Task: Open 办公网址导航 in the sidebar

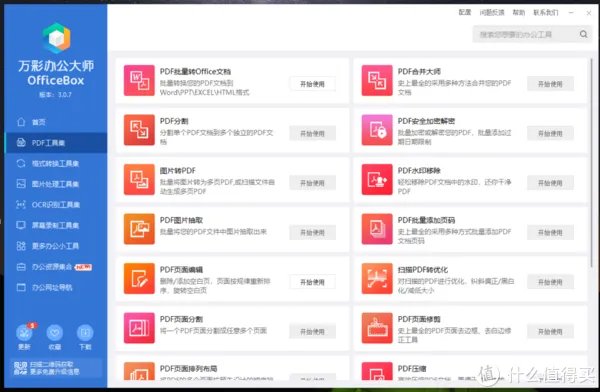Action: point(56,287)
